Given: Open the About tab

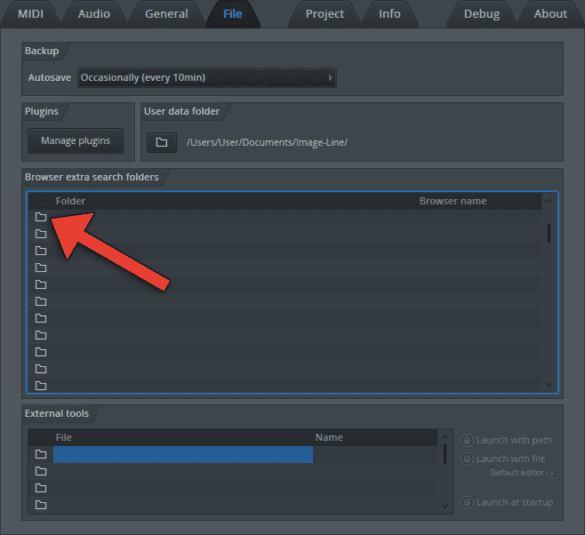Looking at the screenshot, I should 550,14.
